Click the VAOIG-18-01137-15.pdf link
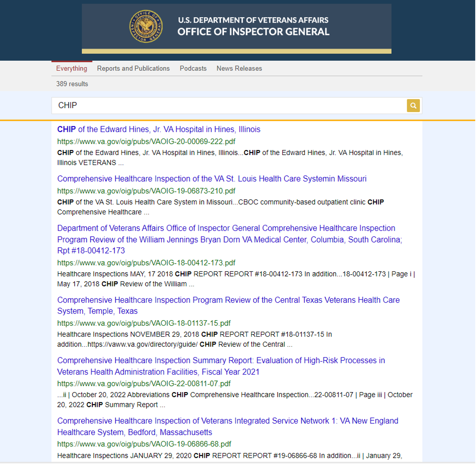476x464 pixels. pos(144,323)
